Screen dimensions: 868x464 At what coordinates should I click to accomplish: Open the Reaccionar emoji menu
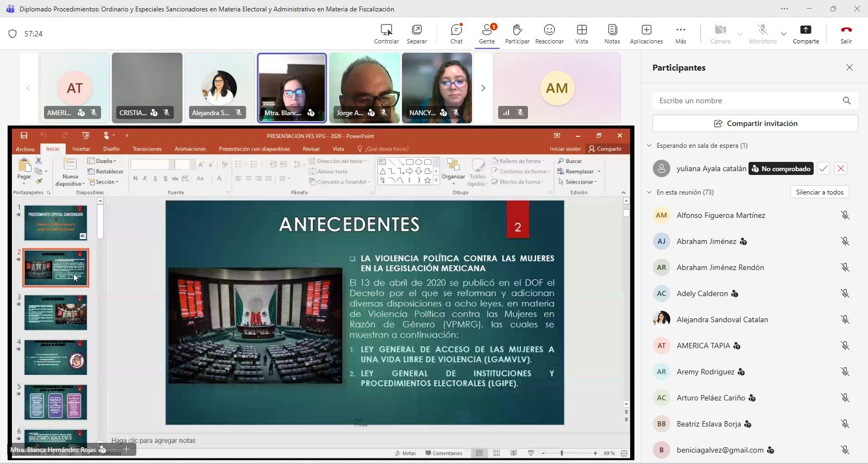[549, 34]
